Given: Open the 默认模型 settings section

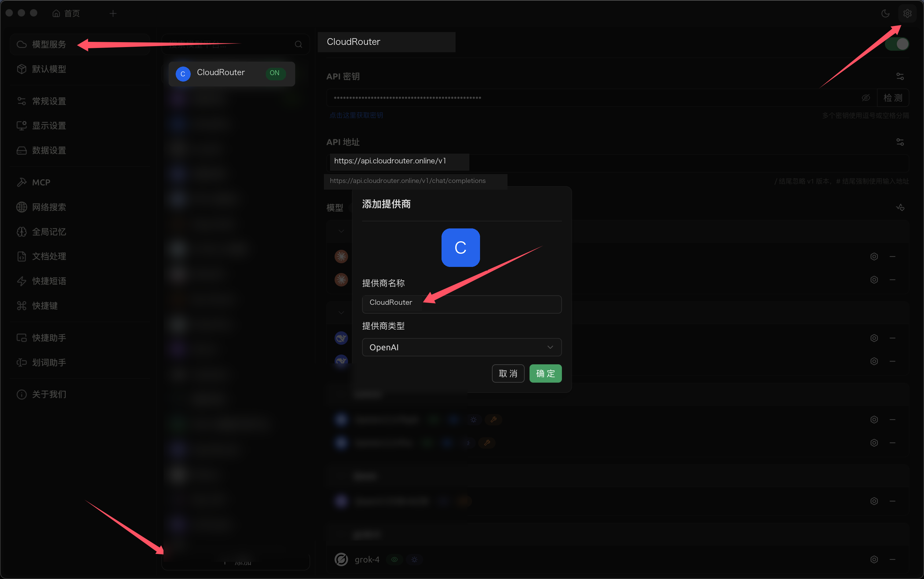Looking at the screenshot, I should click(x=80, y=69).
